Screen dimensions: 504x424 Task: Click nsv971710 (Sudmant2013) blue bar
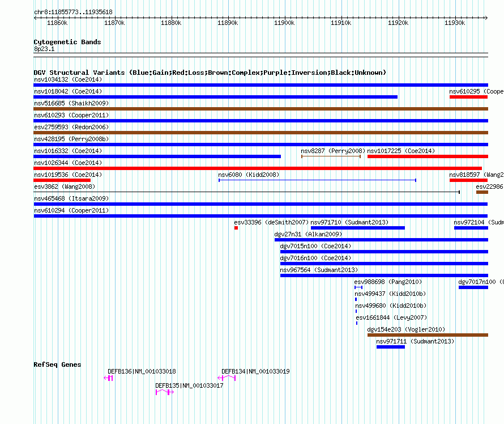pyautogui.click(x=358, y=228)
